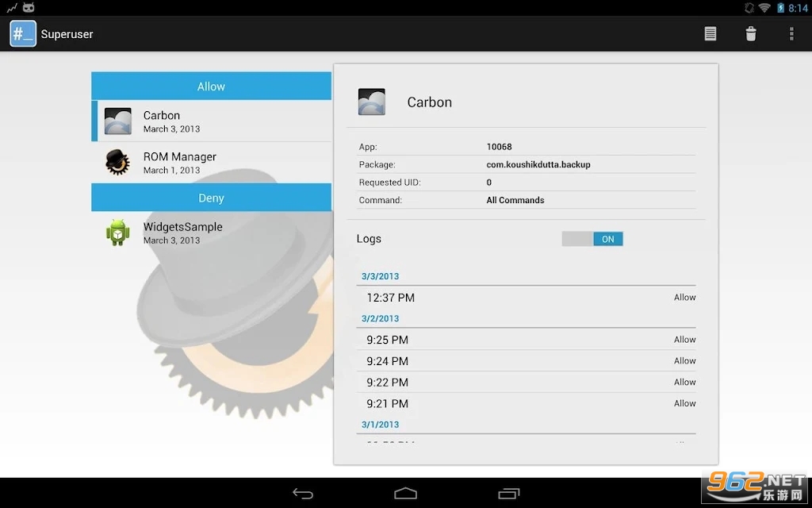Select the 9:25 PM log entry
The image size is (812, 508).
click(x=527, y=340)
